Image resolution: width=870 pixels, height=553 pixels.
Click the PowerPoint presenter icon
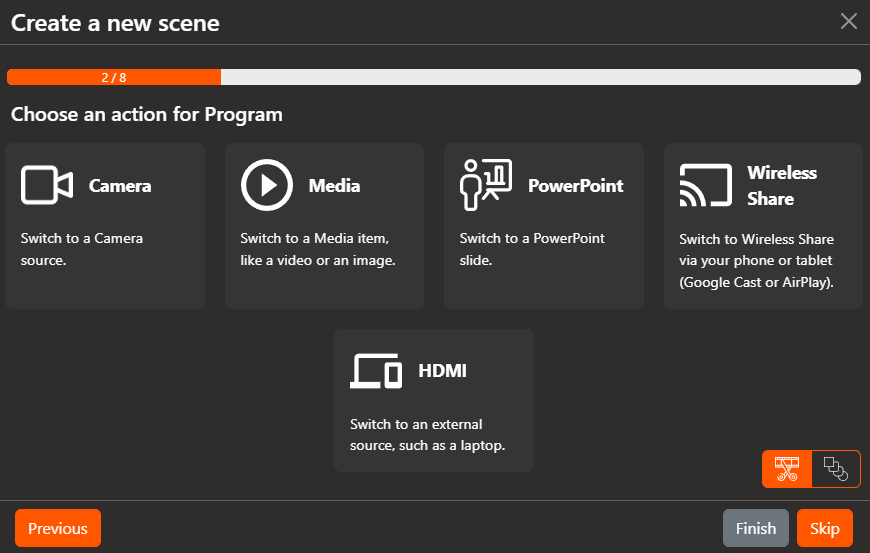(x=486, y=185)
